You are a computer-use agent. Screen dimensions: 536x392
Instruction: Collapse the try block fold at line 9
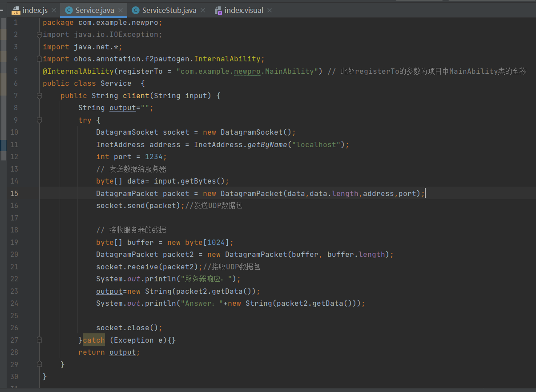[39, 120]
